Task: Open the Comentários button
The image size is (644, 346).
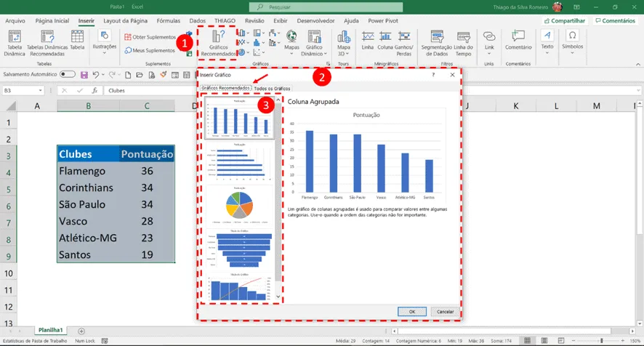Action: pyautogui.click(x=615, y=20)
